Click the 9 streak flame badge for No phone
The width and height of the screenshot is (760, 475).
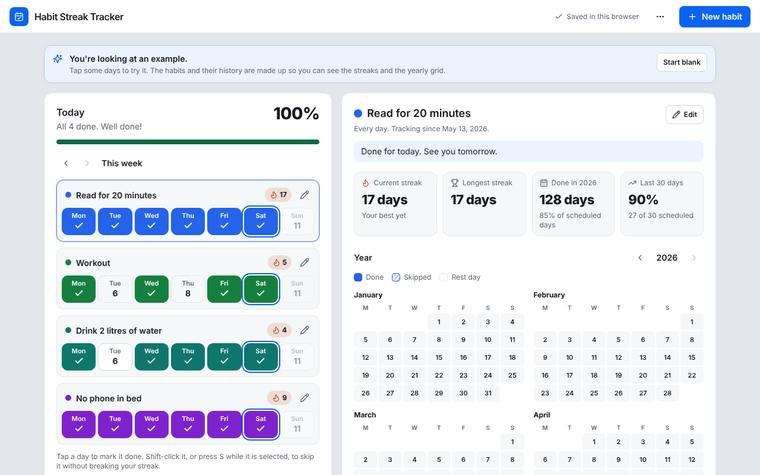279,398
